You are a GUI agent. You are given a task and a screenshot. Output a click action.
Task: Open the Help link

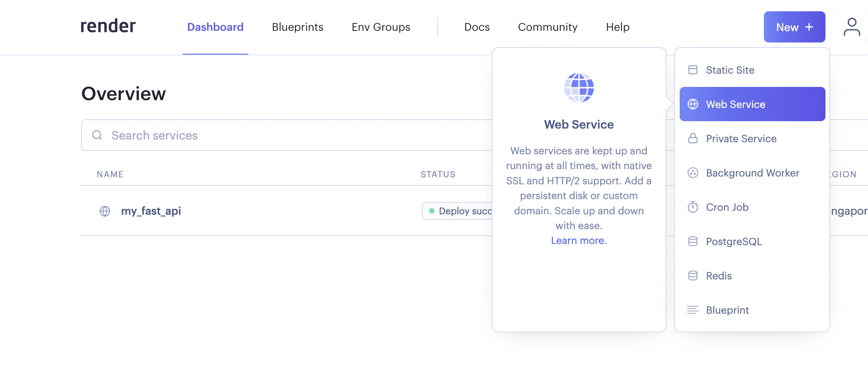click(618, 27)
